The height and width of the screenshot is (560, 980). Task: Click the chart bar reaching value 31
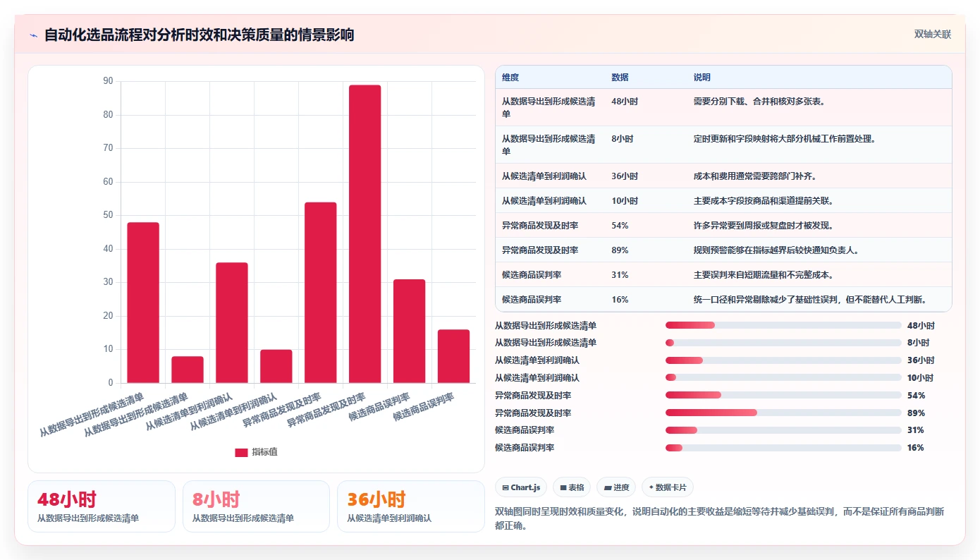click(409, 331)
